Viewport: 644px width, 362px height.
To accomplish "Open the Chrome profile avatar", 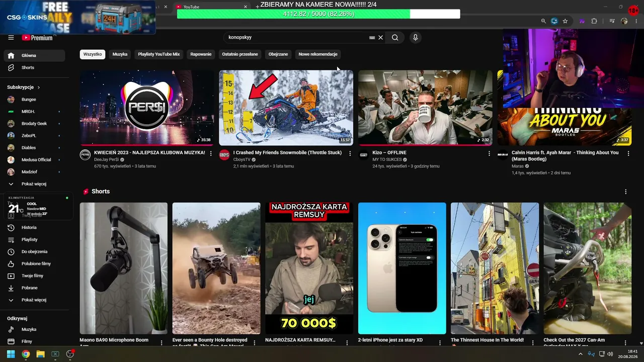I will [624, 21].
